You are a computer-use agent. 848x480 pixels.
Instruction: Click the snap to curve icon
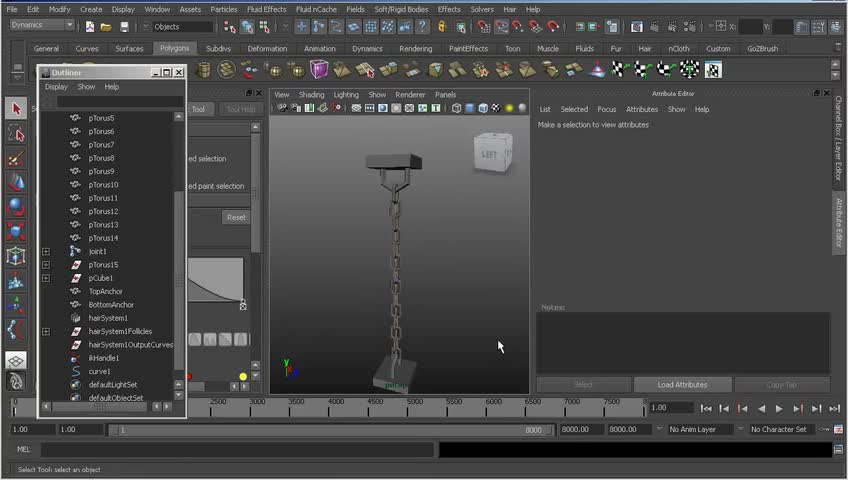[x=501, y=26]
